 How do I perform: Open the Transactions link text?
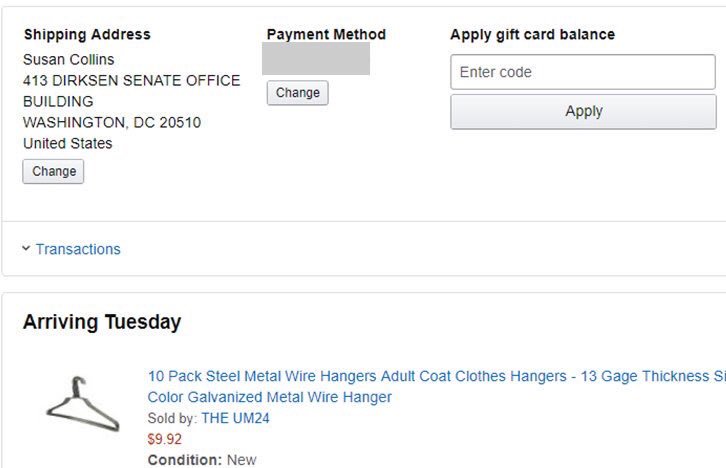pyautogui.click(x=78, y=249)
